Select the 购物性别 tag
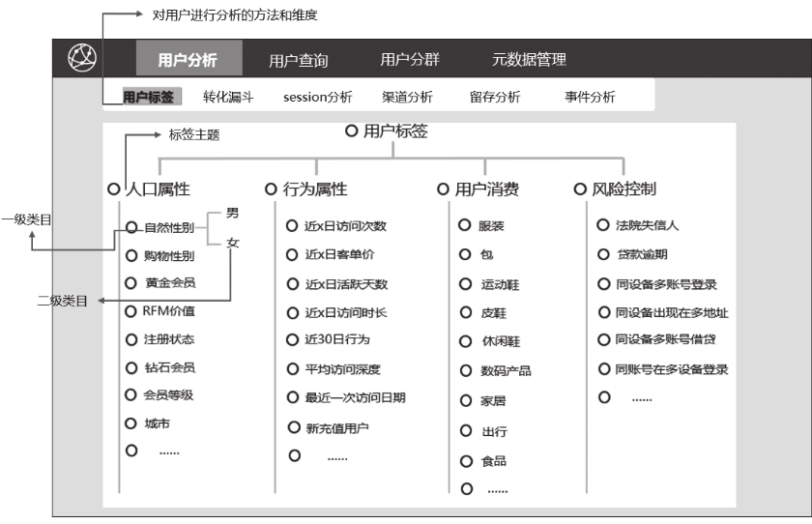 pyautogui.click(x=160, y=256)
